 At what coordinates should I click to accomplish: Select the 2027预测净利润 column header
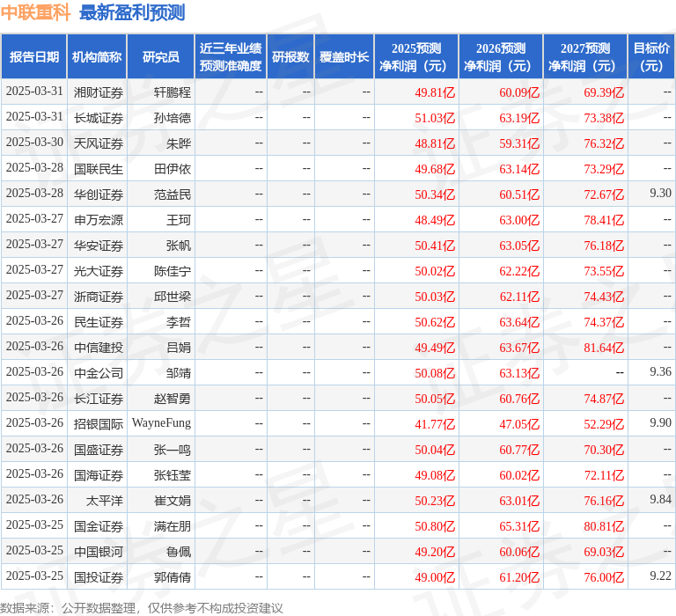point(585,57)
